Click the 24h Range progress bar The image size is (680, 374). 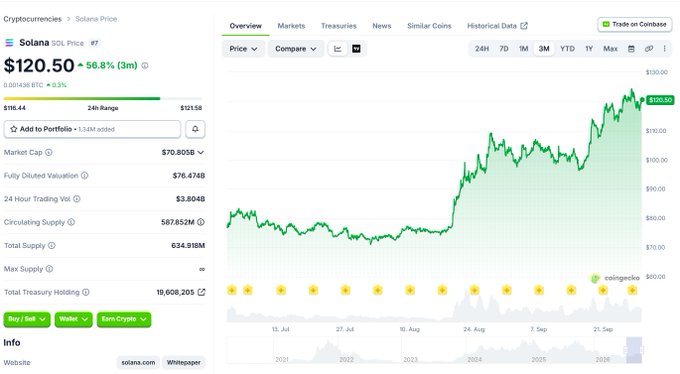coord(103,98)
